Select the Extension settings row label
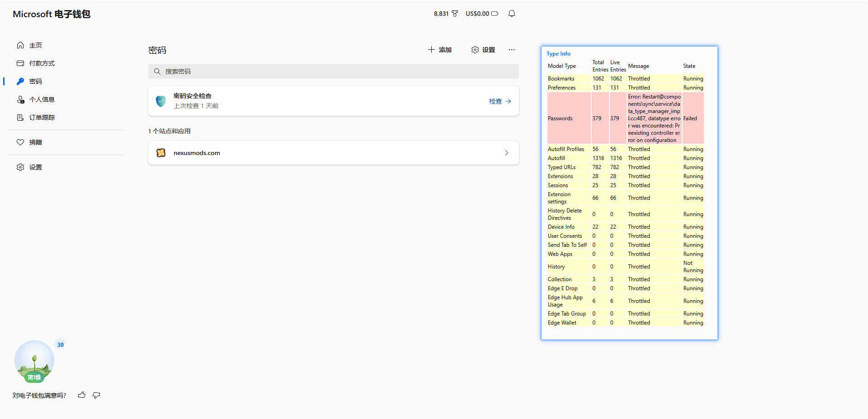 point(559,198)
